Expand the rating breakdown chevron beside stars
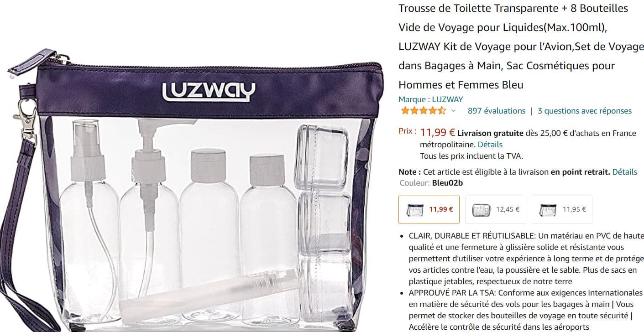 (x=453, y=111)
